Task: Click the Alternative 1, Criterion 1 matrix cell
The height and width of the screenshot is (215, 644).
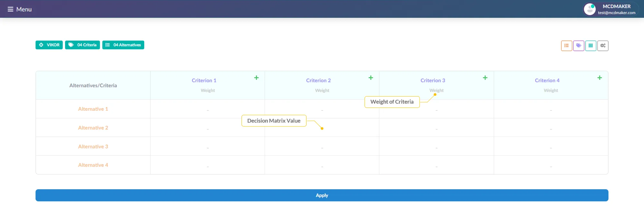Action: [x=208, y=109]
